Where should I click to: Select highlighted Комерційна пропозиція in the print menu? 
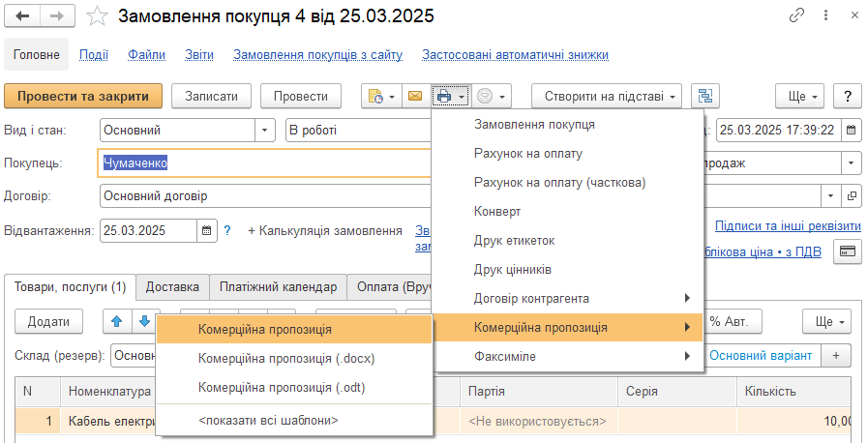pos(567,327)
